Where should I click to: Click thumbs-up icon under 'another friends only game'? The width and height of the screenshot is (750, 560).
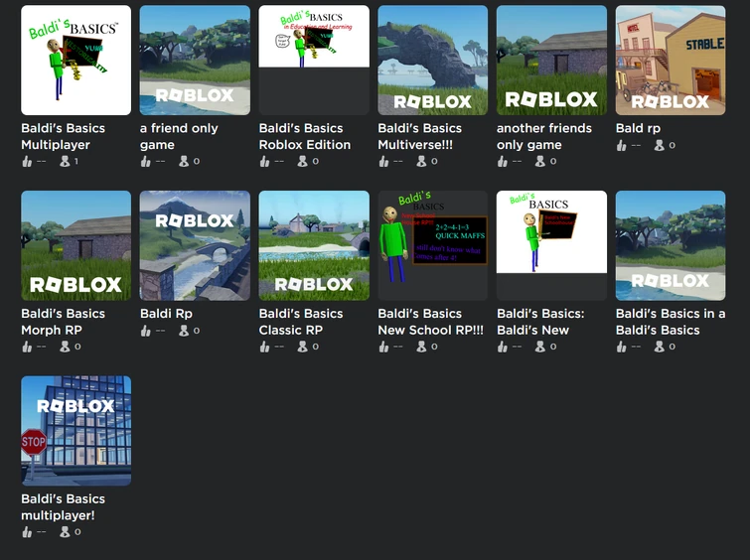point(503,162)
